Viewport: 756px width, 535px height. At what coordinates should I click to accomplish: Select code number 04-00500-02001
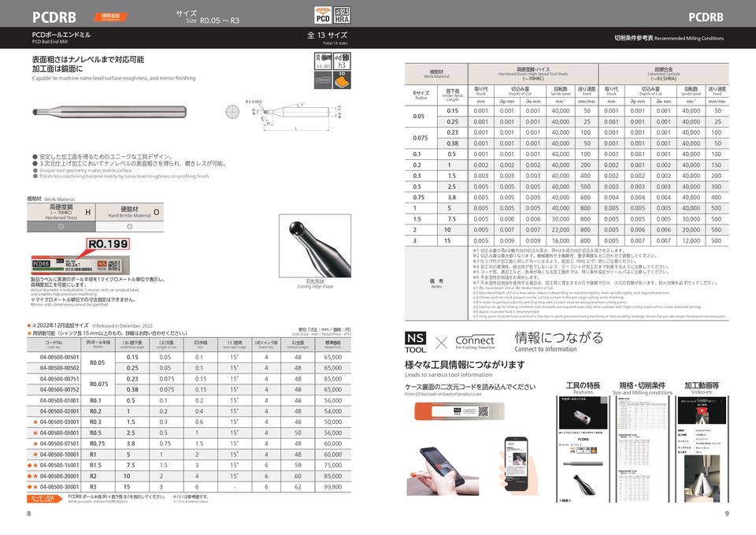[x=59, y=411]
